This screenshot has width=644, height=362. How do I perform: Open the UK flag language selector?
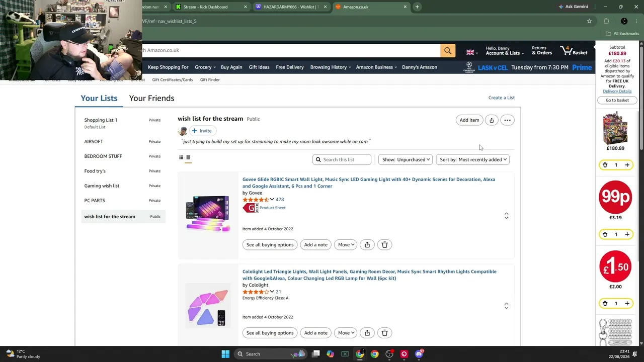[472, 52]
